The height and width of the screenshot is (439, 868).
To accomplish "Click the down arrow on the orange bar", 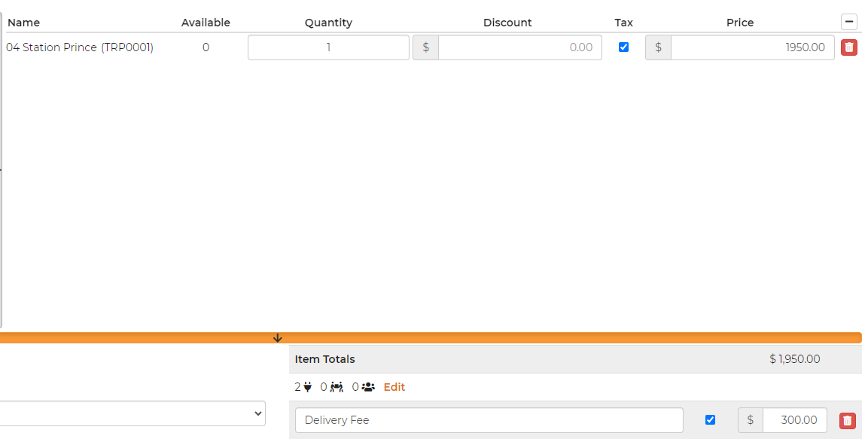I will click(277, 338).
